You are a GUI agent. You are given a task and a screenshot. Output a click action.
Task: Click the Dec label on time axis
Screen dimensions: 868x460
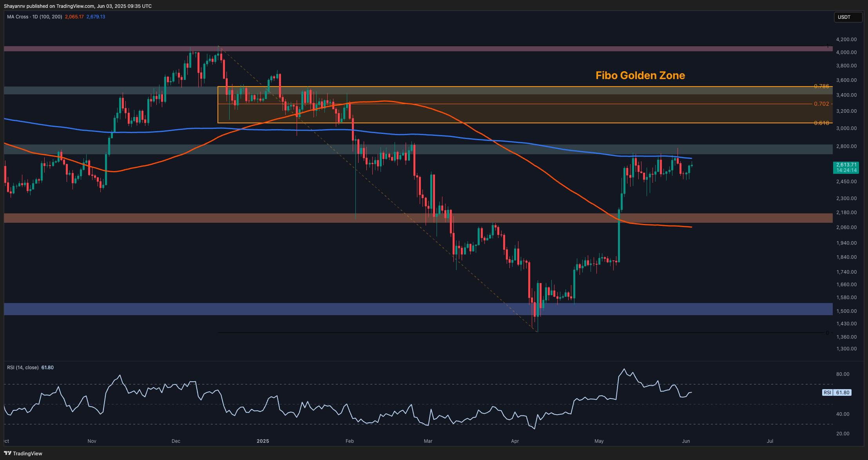tap(176, 441)
